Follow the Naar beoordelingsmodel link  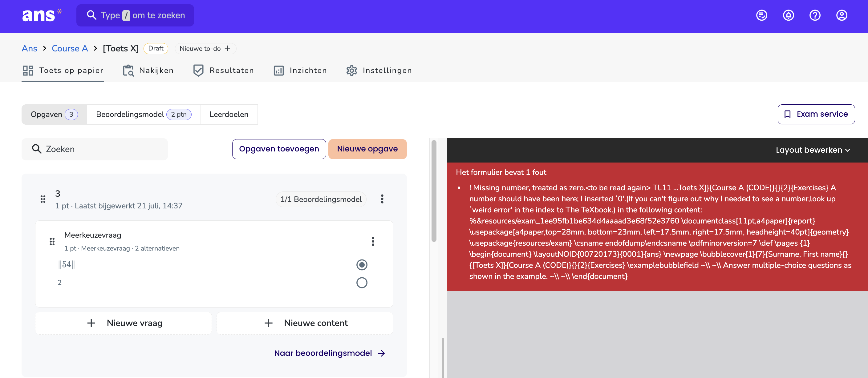click(x=330, y=353)
